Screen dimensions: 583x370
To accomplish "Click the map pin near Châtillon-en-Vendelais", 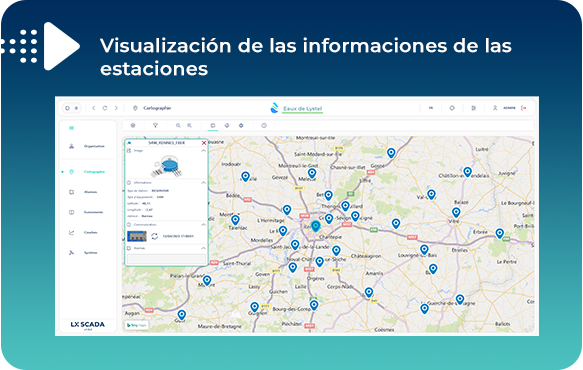I will pos(467,171).
